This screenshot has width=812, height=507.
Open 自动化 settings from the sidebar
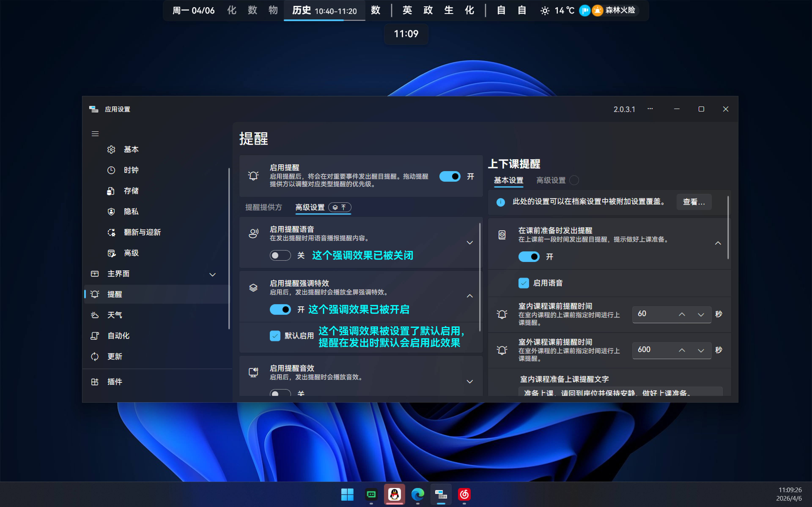click(x=118, y=336)
